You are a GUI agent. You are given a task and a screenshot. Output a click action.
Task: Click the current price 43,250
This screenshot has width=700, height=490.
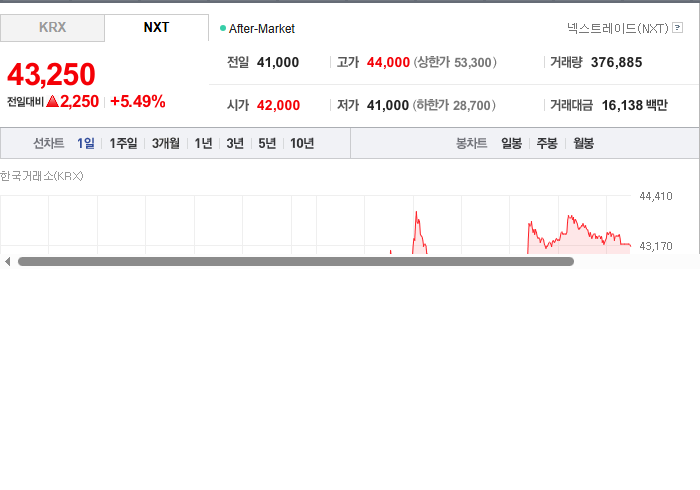tap(51, 74)
